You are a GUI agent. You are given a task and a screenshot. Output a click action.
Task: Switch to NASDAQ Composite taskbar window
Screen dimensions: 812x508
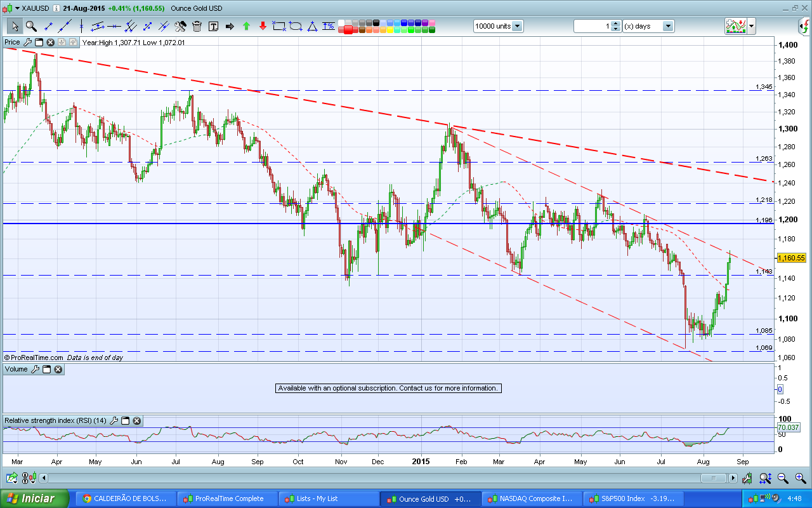(530, 498)
